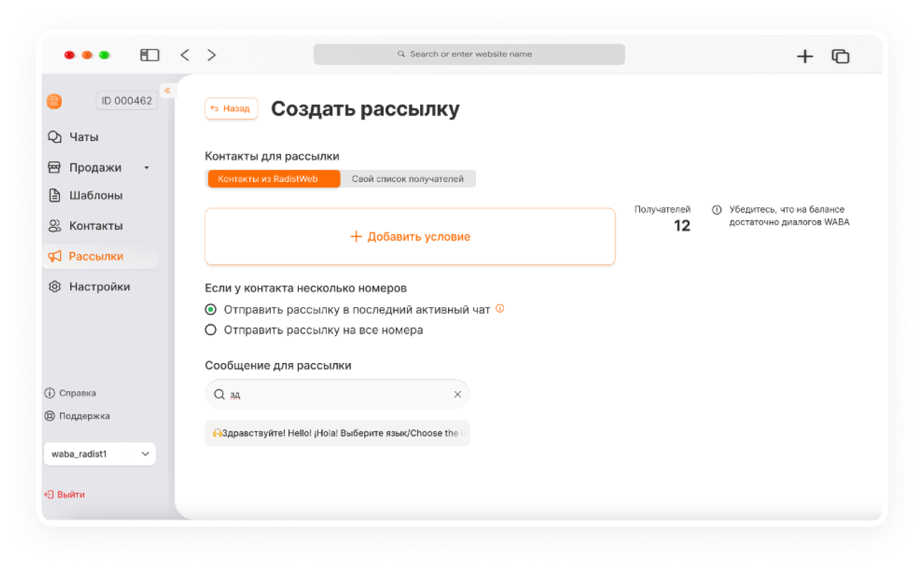Image resolution: width=924 pixels, height=569 pixels.
Task: Open the Шаблоны section in sidebar
Action: pyautogui.click(x=95, y=195)
